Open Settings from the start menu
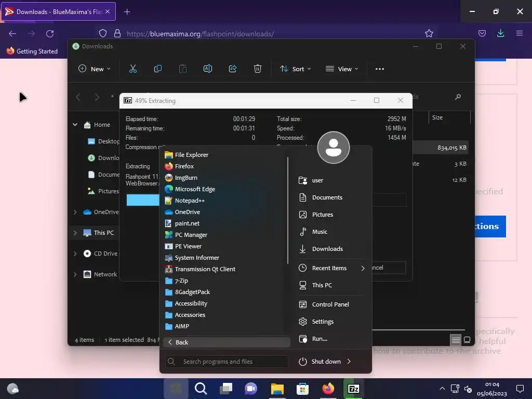The height and width of the screenshot is (399, 532). tap(316, 321)
